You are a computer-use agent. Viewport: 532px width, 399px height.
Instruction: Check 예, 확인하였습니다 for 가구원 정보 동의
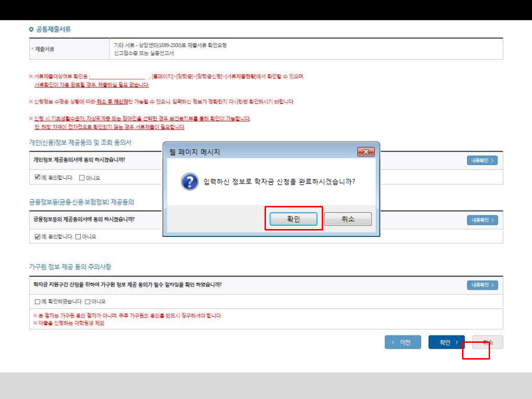click(x=37, y=301)
